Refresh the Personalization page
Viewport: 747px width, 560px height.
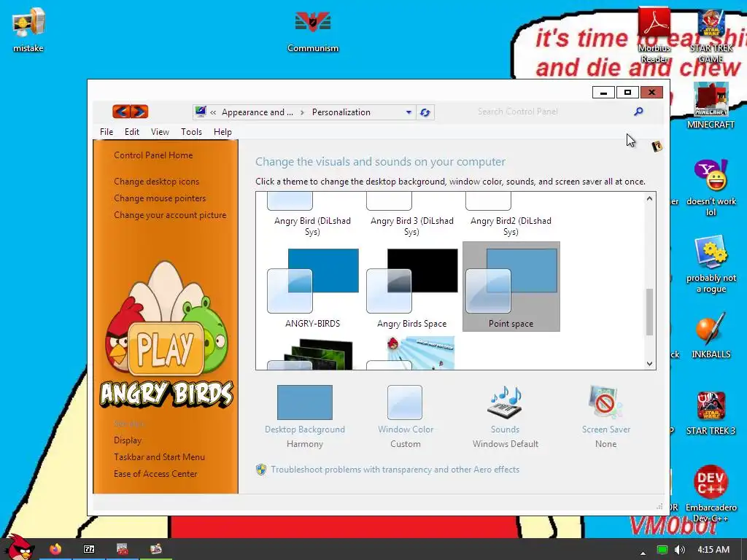(425, 112)
